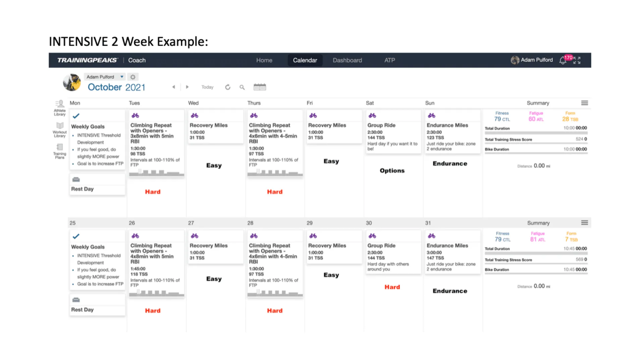Click the Today button
This screenshot has width=644, height=362.
tap(207, 87)
